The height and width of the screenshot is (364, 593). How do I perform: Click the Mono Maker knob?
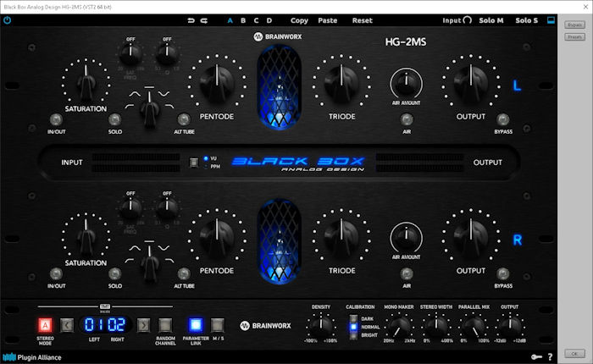[x=399, y=326]
